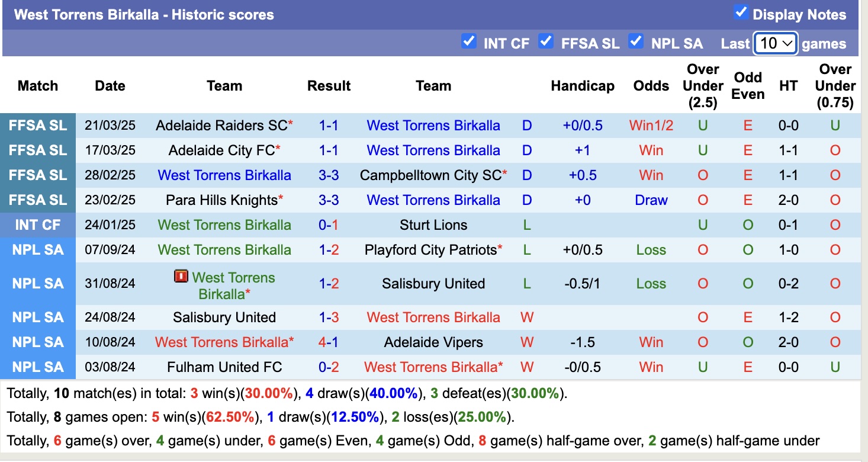Click the 0-1 result against Sturt Lions
This screenshot has height=462, width=868.
coord(329,225)
